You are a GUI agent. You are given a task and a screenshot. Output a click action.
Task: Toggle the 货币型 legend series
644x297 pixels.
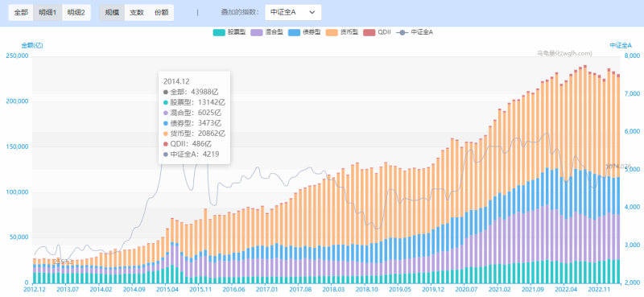click(x=342, y=32)
